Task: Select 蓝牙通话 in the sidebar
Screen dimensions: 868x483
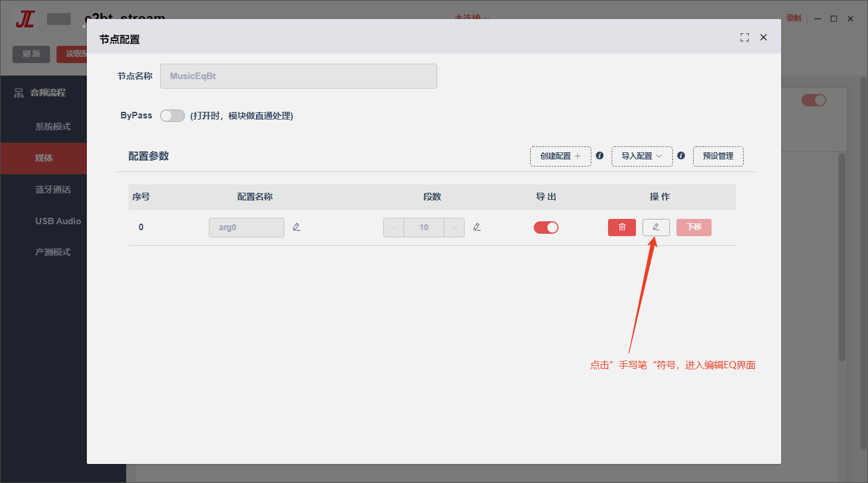Action: coord(53,190)
